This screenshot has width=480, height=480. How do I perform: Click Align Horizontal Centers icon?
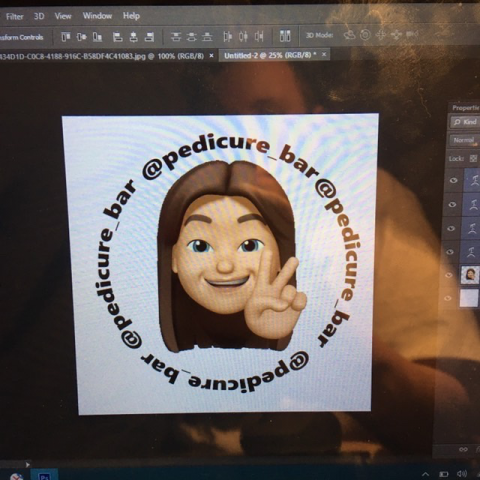coord(133,37)
